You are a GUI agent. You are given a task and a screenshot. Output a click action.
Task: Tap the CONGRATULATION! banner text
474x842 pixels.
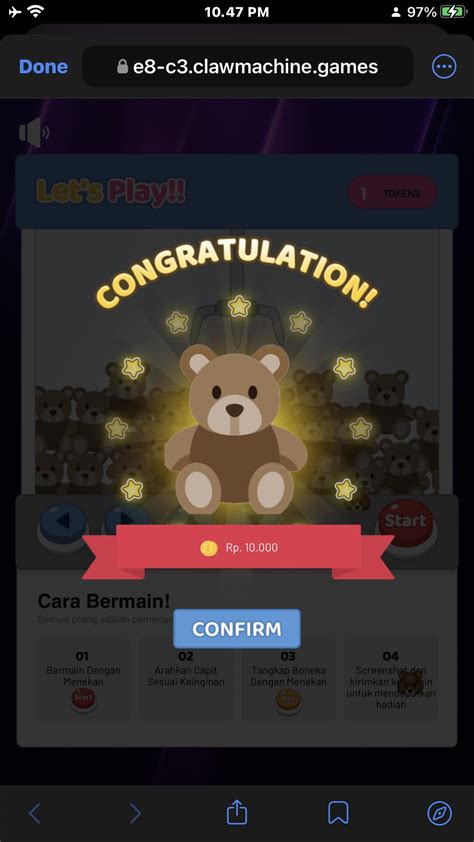(x=237, y=279)
